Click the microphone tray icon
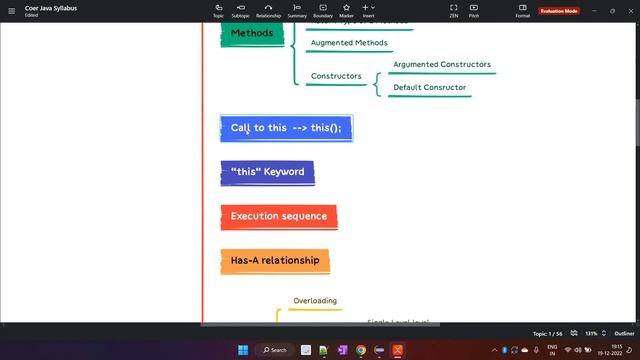This screenshot has height=360, width=640. pyautogui.click(x=536, y=350)
